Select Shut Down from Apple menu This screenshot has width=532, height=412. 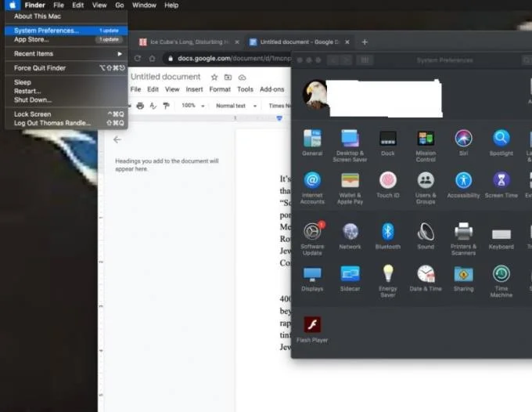[66, 99]
